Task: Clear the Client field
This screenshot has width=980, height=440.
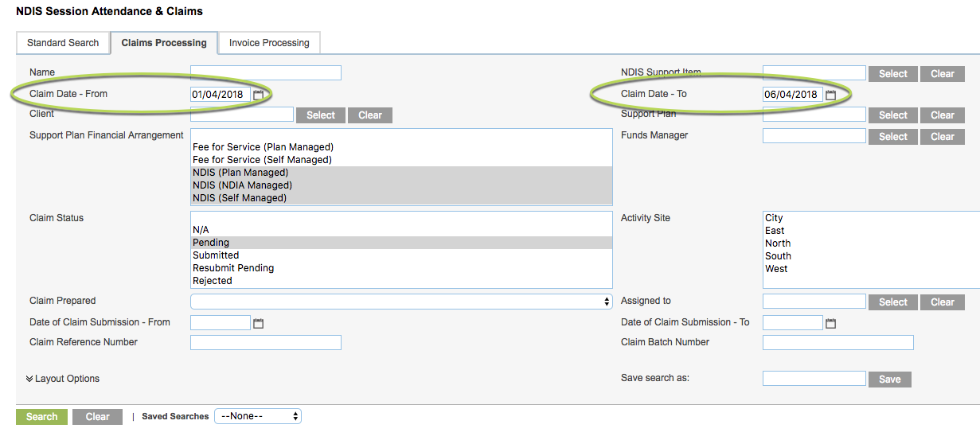Action: (370, 115)
